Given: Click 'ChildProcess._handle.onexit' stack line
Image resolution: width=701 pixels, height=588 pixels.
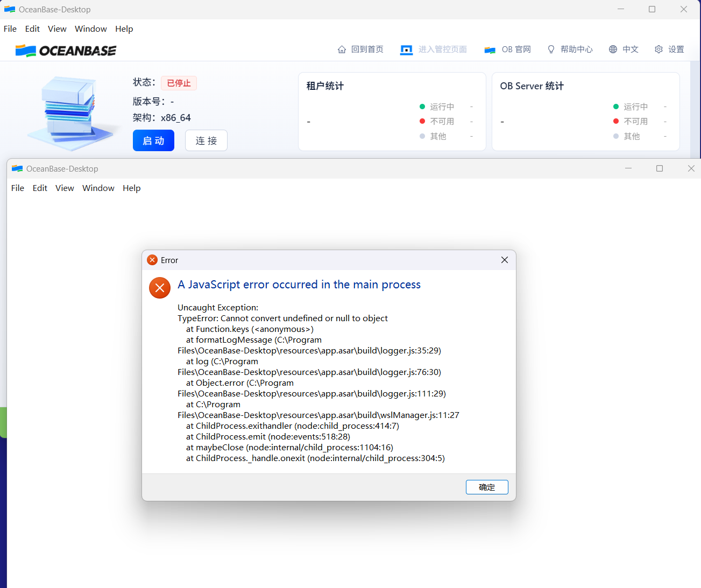Looking at the screenshot, I should pyautogui.click(x=315, y=458).
